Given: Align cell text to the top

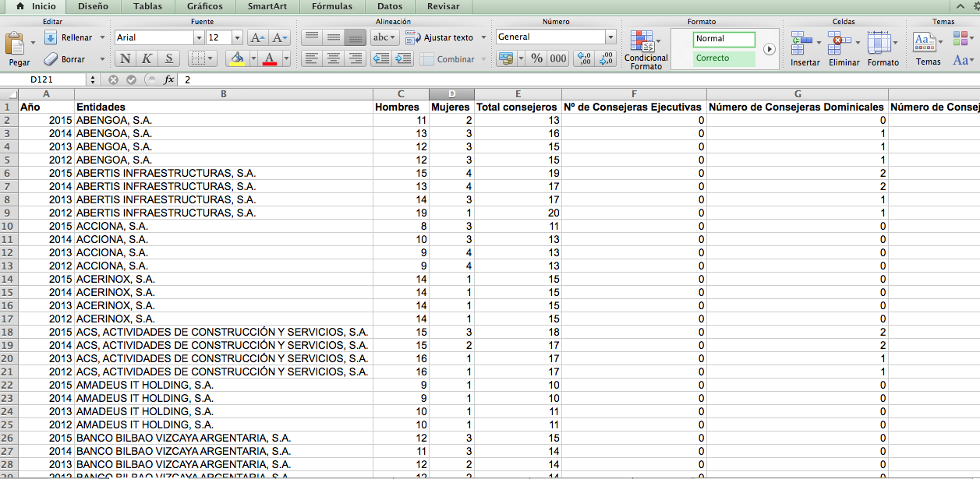Looking at the screenshot, I should (311, 37).
